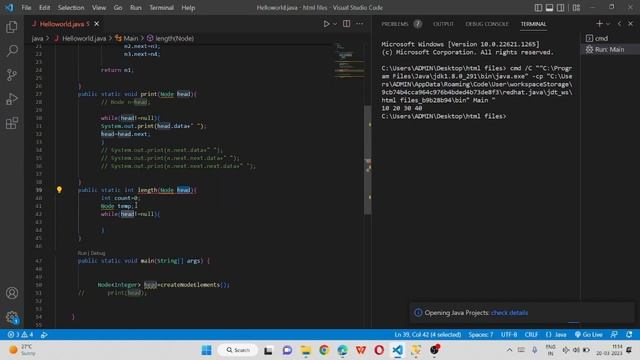Image resolution: width=640 pixels, height=360 pixels.
Task: Switch to the PROBLEMS panel tab
Action: point(395,24)
